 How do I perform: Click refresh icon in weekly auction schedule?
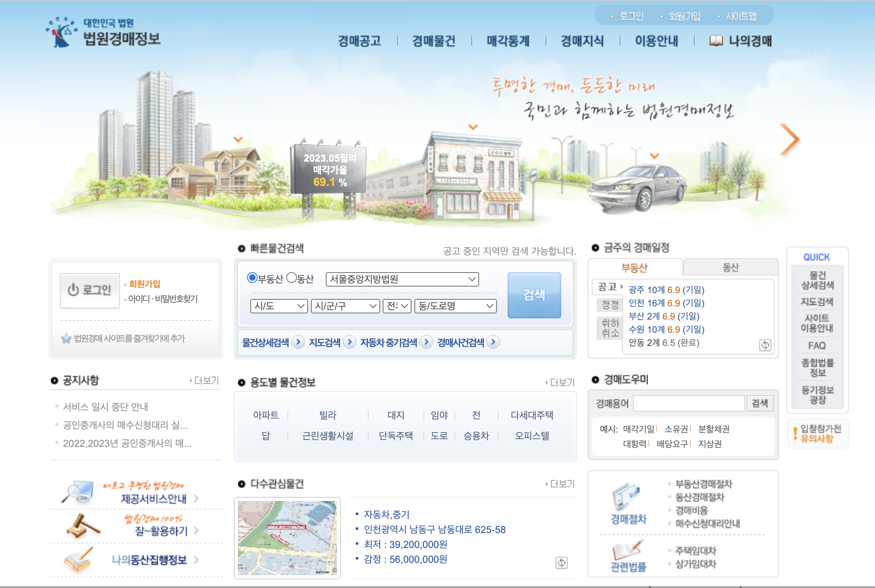(x=765, y=345)
